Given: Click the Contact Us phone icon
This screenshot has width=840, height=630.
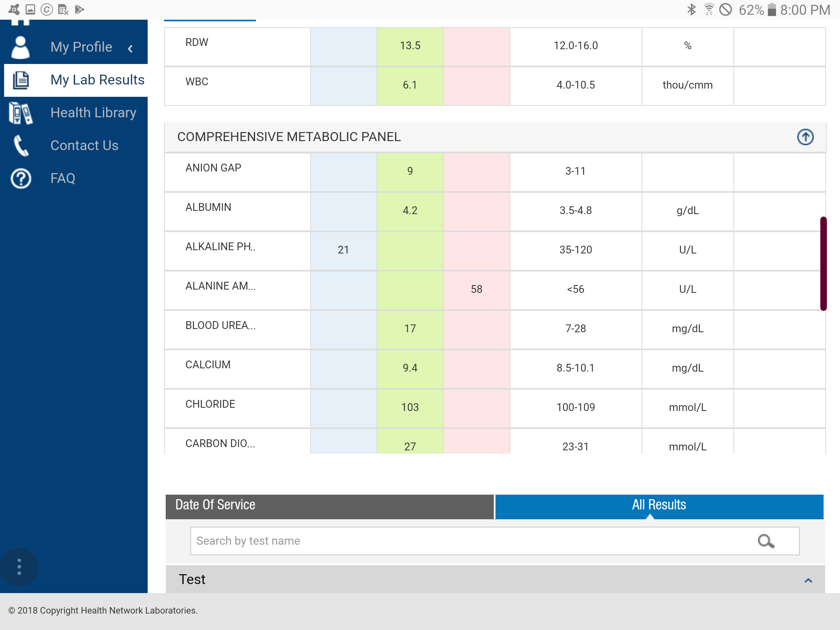Looking at the screenshot, I should pyautogui.click(x=21, y=146).
